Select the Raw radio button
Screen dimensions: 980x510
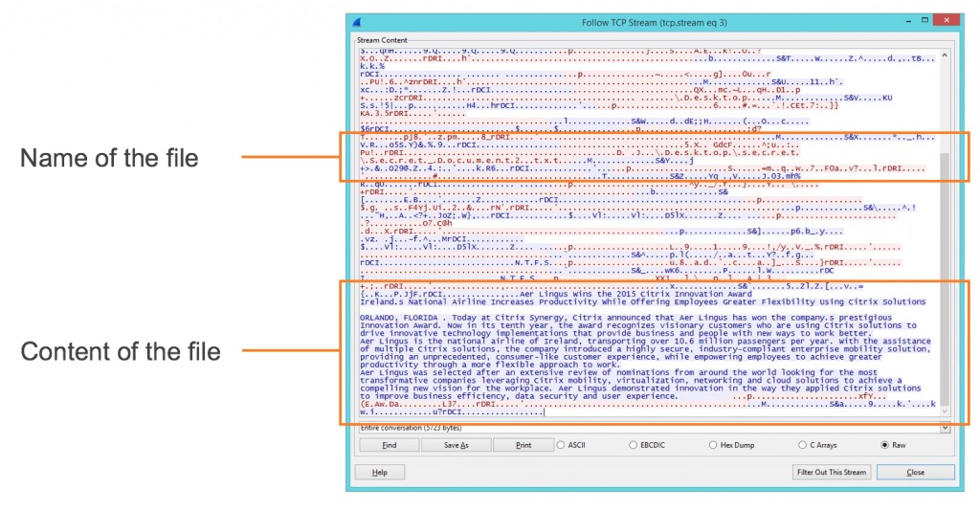click(884, 445)
